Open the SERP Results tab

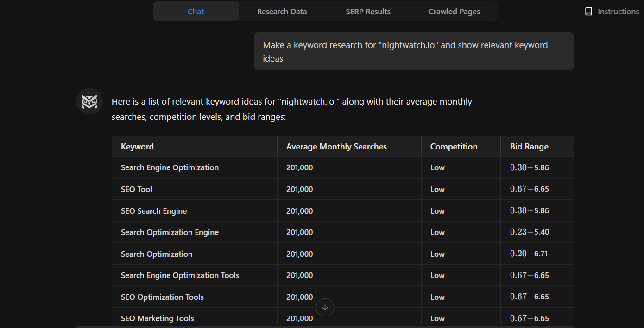point(368,11)
